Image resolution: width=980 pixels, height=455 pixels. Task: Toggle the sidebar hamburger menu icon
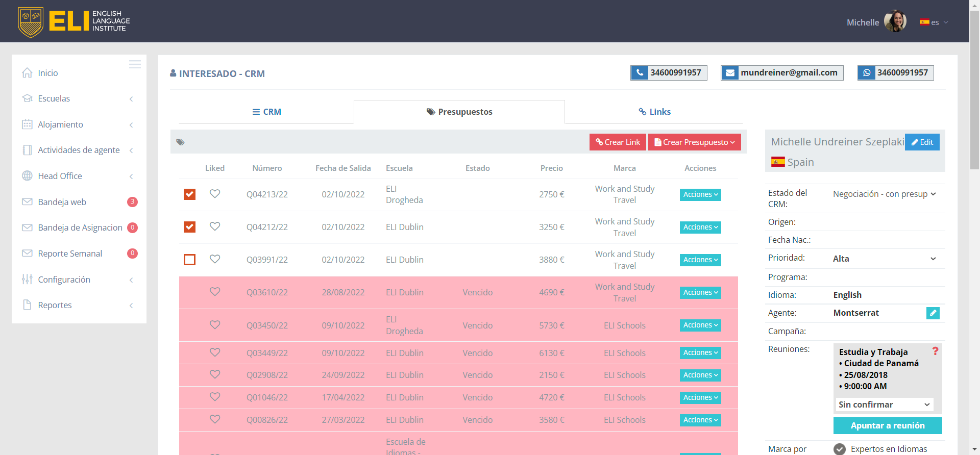point(135,64)
